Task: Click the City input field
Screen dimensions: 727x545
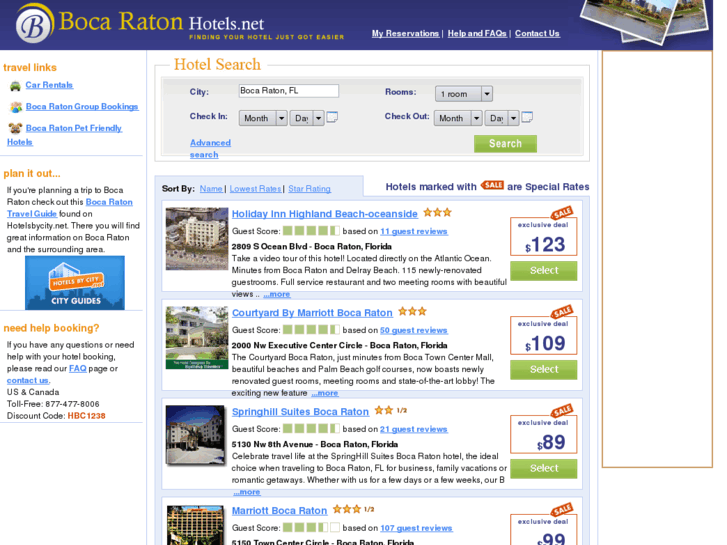Action: click(x=288, y=90)
